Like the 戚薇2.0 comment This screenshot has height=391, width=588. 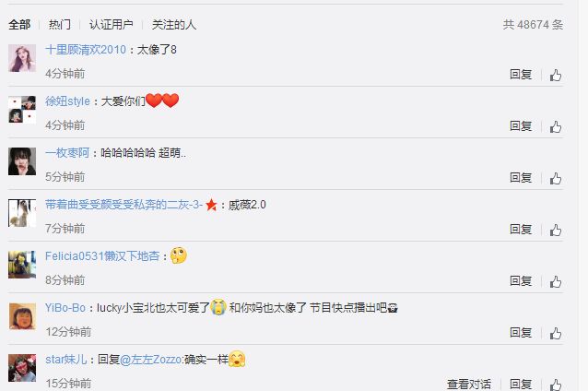pos(556,230)
